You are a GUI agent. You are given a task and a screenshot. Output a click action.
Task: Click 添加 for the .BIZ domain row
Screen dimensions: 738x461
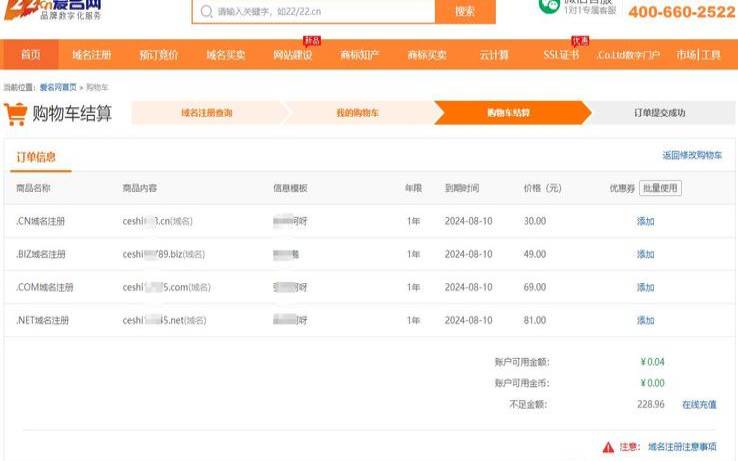point(645,254)
